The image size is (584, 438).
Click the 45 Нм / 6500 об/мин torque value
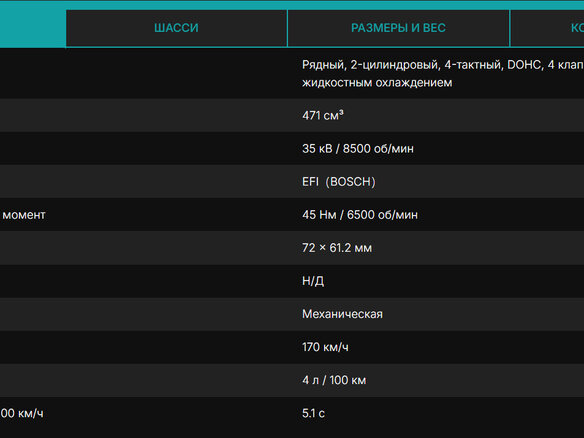[360, 215]
